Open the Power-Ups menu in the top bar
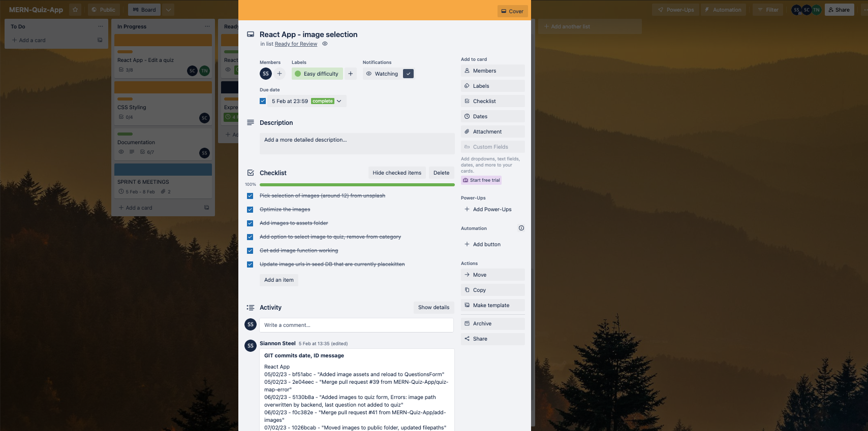 tap(676, 10)
